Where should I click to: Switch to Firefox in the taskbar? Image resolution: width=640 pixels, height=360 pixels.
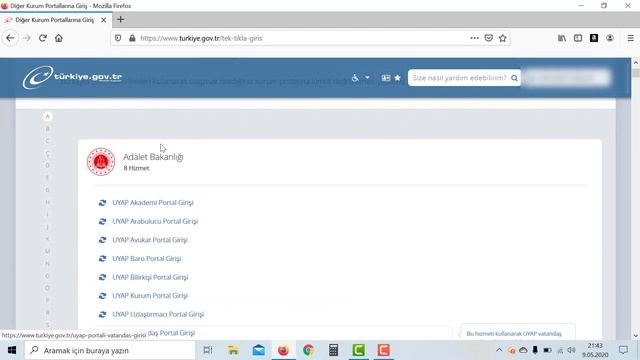click(283, 350)
